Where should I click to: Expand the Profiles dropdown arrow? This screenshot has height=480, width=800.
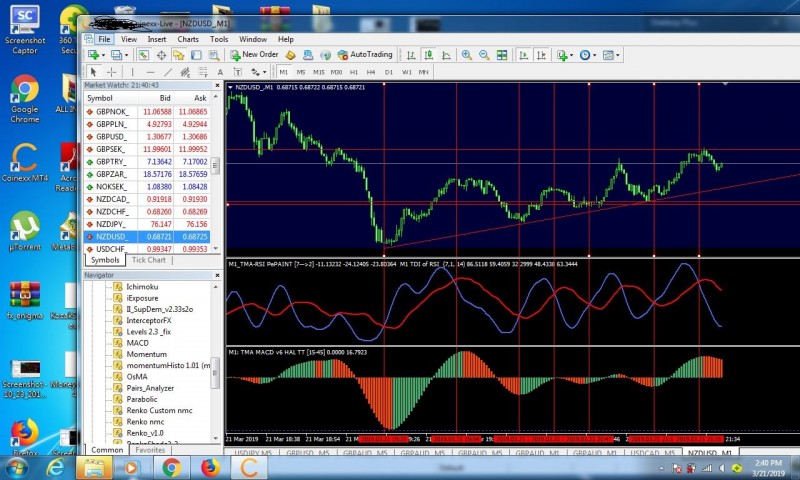(x=127, y=55)
